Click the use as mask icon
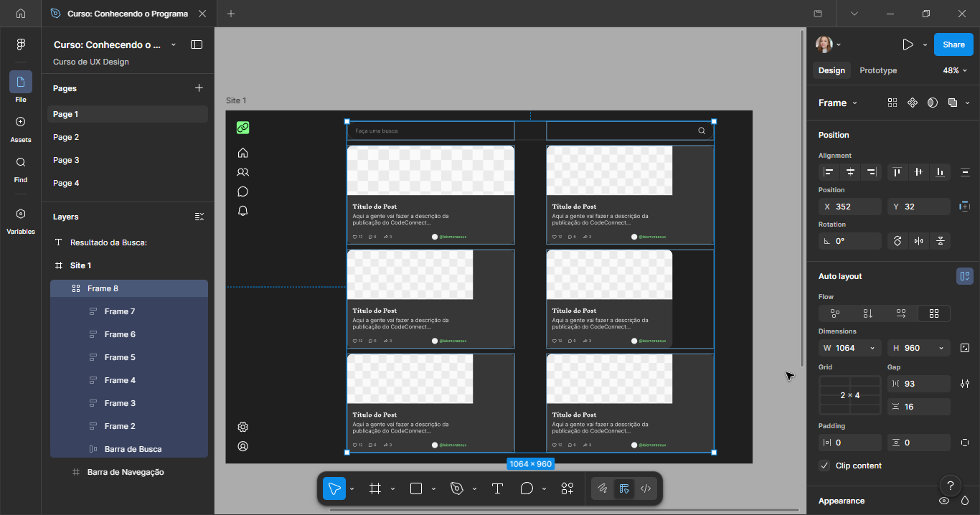The height and width of the screenshot is (515, 980). coord(933,103)
